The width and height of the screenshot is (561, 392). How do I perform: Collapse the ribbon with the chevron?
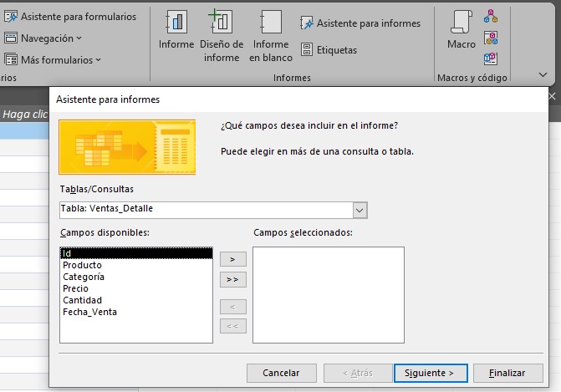[543, 74]
